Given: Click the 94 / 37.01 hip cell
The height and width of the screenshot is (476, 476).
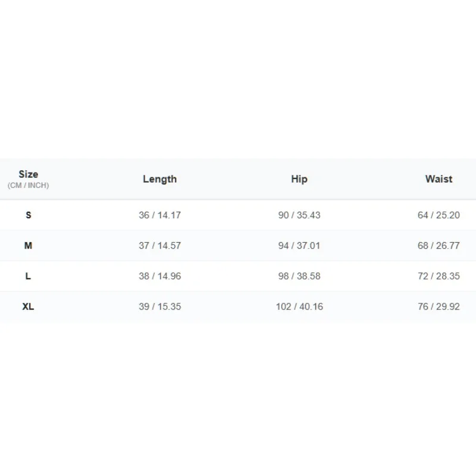Looking at the screenshot, I should coord(299,245).
